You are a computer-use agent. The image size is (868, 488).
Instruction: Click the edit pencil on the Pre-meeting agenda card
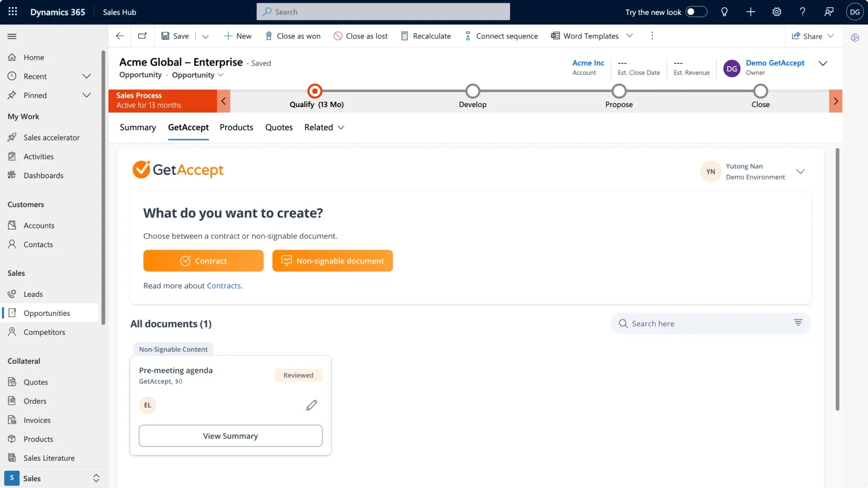coord(311,405)
